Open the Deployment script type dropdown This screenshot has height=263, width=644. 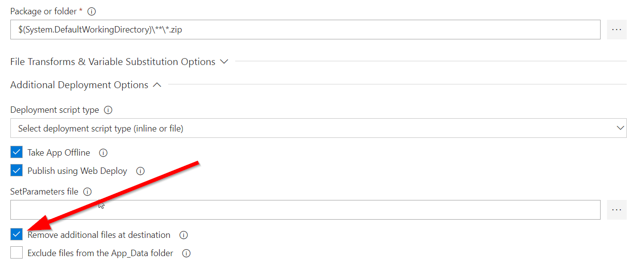tap(318, 128)
